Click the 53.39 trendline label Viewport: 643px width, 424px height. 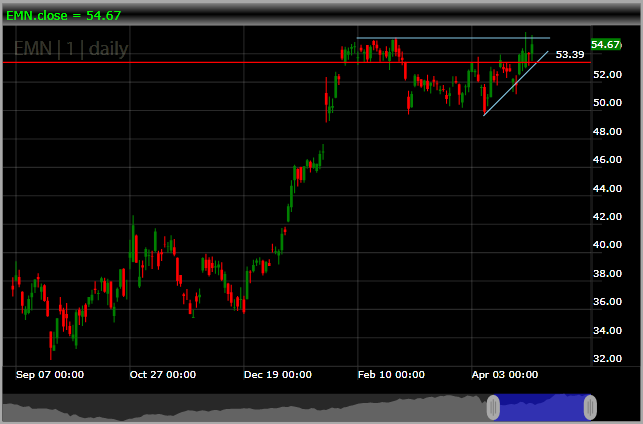coord(570,55)
